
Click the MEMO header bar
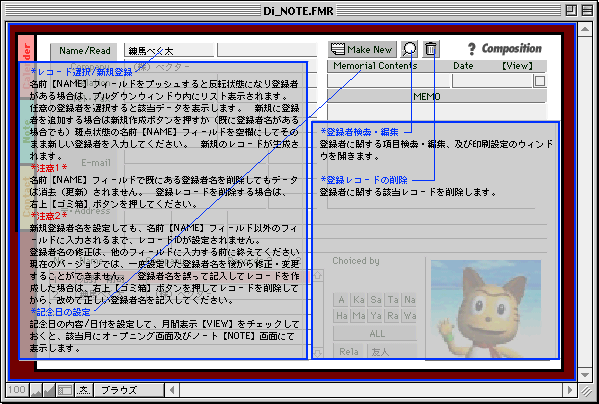tap(437, 97)
